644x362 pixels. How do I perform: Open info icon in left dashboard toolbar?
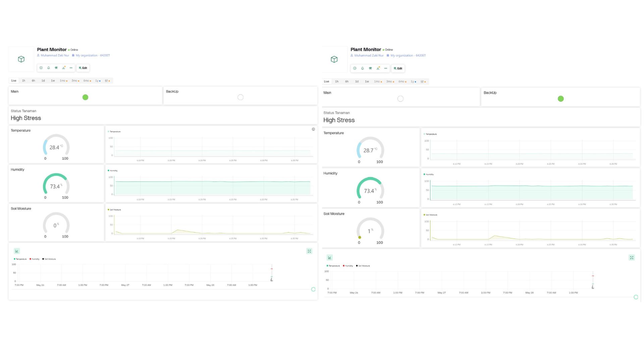[x=41, y=68]
